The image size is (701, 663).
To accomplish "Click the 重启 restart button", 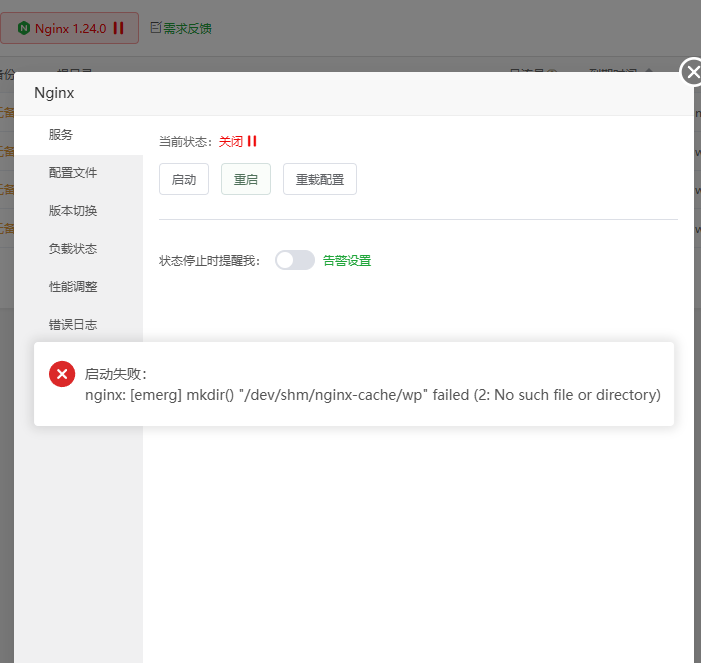I will 246,179.
